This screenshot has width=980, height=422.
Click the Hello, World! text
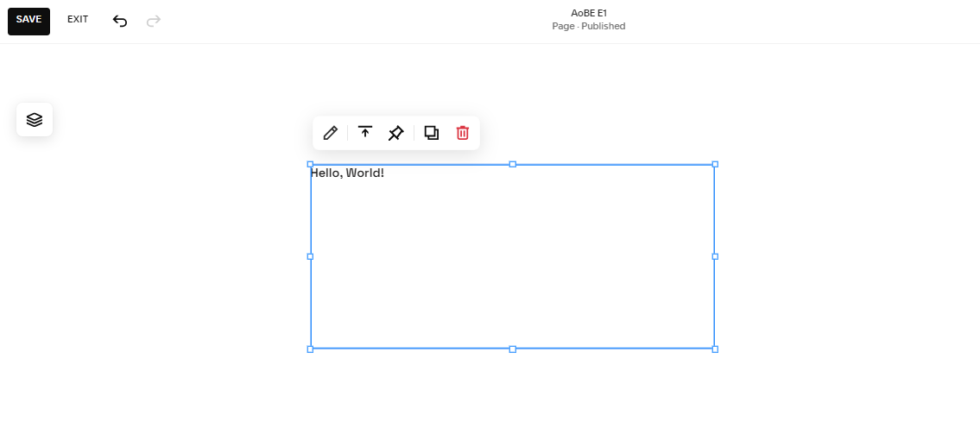[347, 173]
